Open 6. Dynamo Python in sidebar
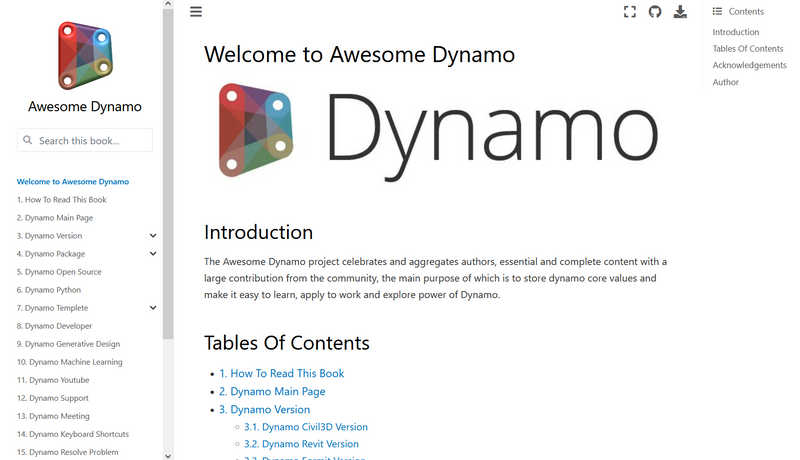This screenshot has width=800, height=460. pyautogui.click(x=48, y=290)
